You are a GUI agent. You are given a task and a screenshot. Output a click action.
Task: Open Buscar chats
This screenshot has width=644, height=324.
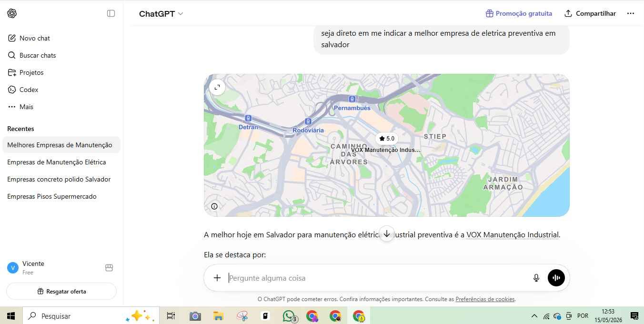(x=61, y=55)
